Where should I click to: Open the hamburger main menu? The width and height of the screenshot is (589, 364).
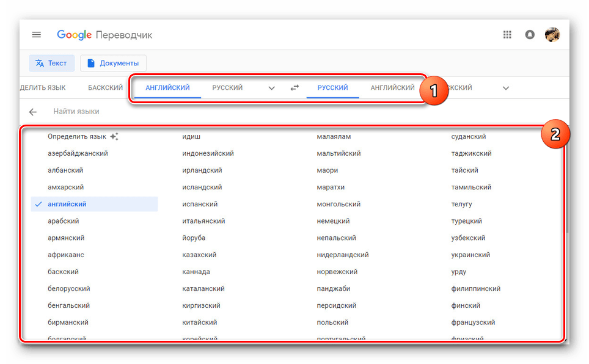tap(37, 35)
